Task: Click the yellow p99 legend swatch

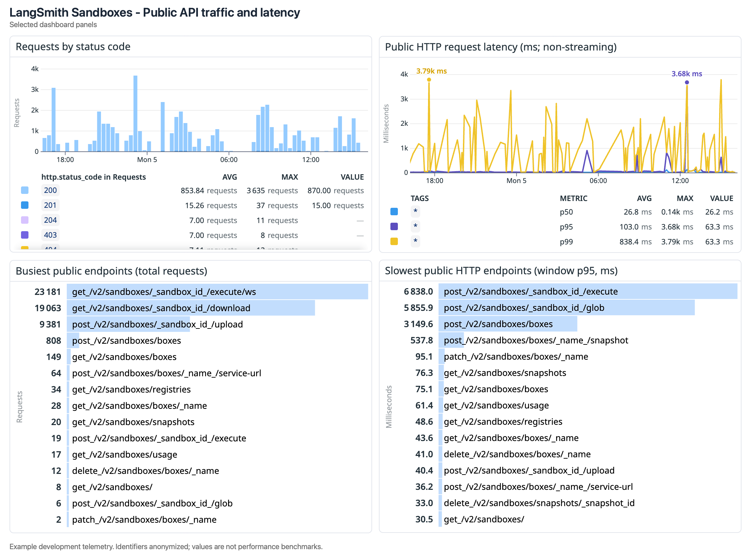Action: coord(394,241)
